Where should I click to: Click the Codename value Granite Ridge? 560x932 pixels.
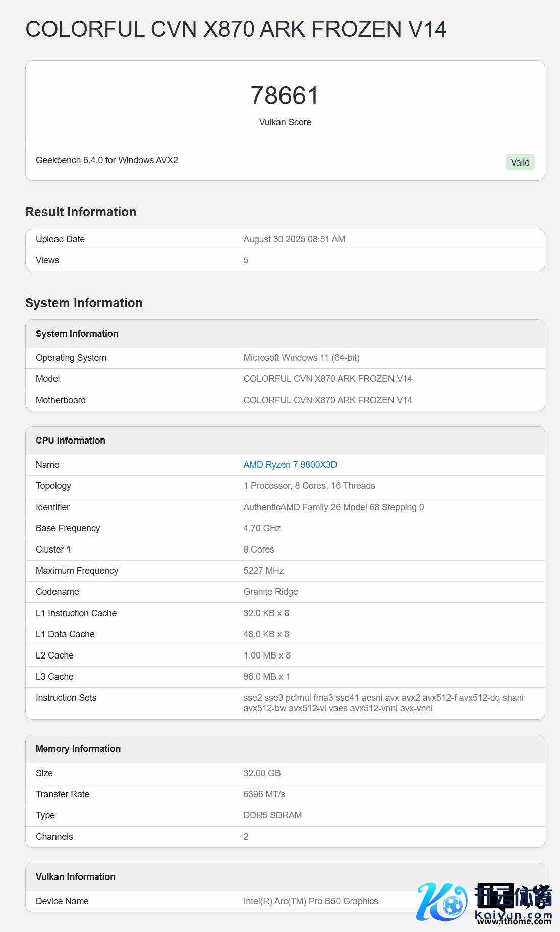tap(270, 592)
